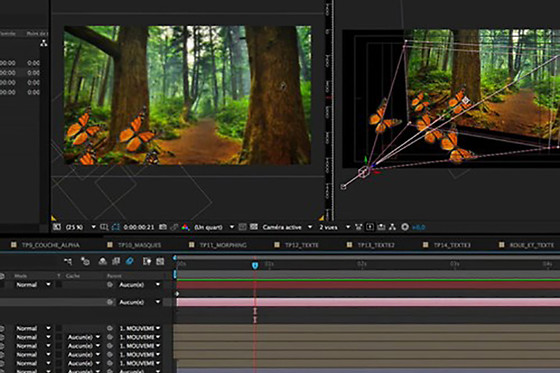This screenshot has width=560, height=373.
Task: Switch to the TP10_MASQUES tab
Action: pos(139,245)
